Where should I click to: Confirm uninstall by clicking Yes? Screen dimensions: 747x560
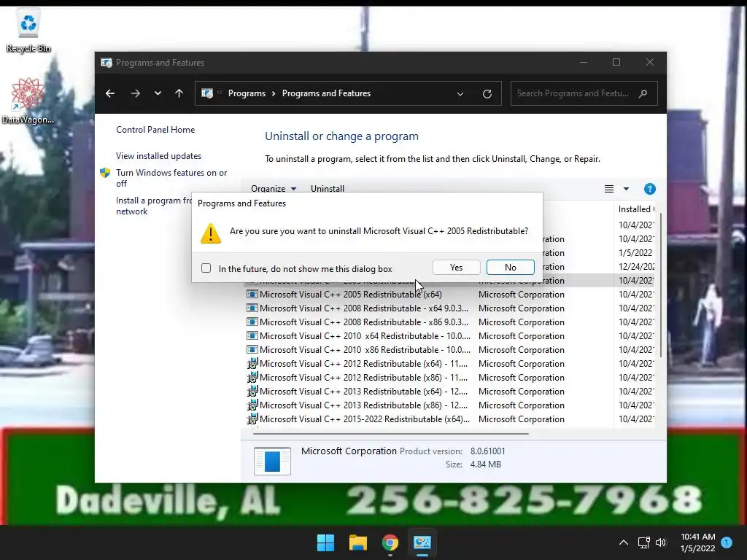pos(456,268)
